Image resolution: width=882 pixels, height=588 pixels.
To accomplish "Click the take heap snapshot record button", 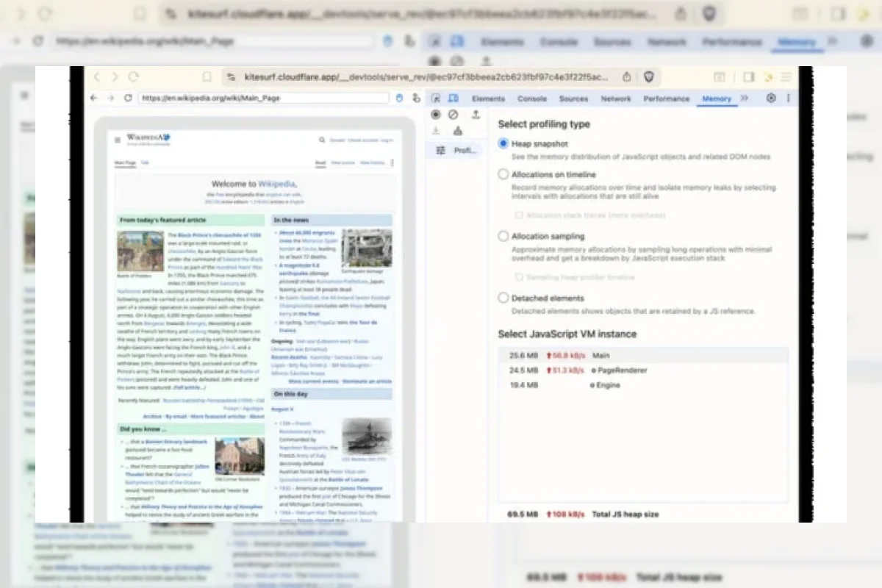I will [436, 115].
